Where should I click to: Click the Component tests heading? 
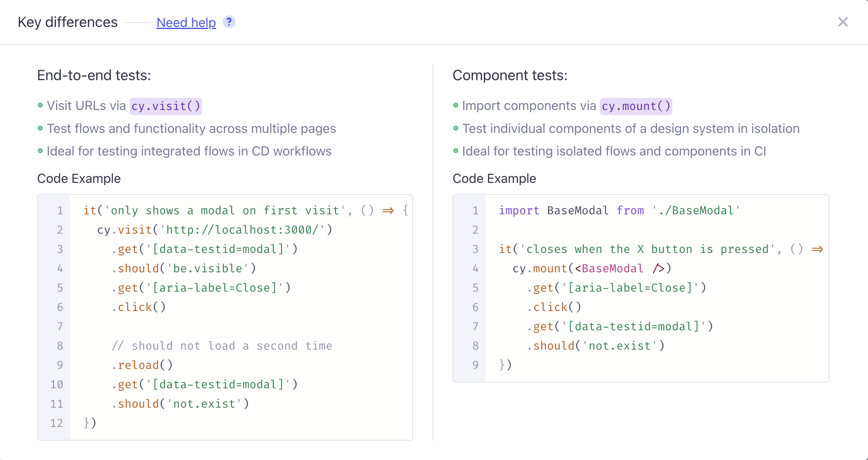coord(510,75)
